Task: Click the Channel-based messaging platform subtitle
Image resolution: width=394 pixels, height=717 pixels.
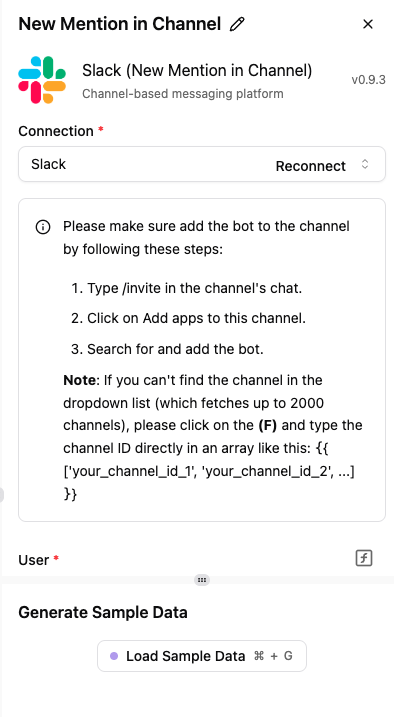Action: (x=183, y=94)
